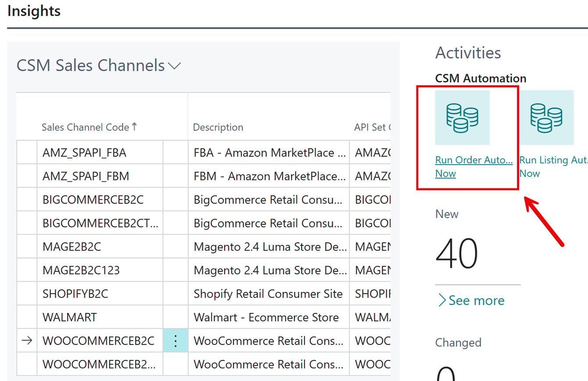
Task: Click the Description column header
Action: 218,127
